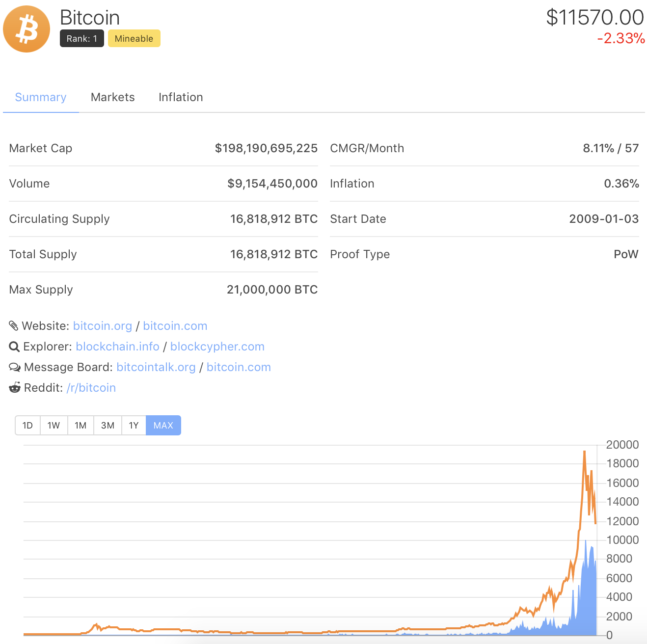Click the orange Bitcoin logo icon
The image size is (647, 644).
click(27, 29)
